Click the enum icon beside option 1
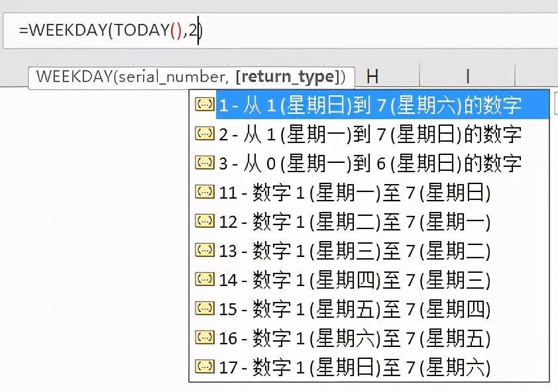Image resolution: width=558 pixels, height=392 pixels. click(205, 105)
